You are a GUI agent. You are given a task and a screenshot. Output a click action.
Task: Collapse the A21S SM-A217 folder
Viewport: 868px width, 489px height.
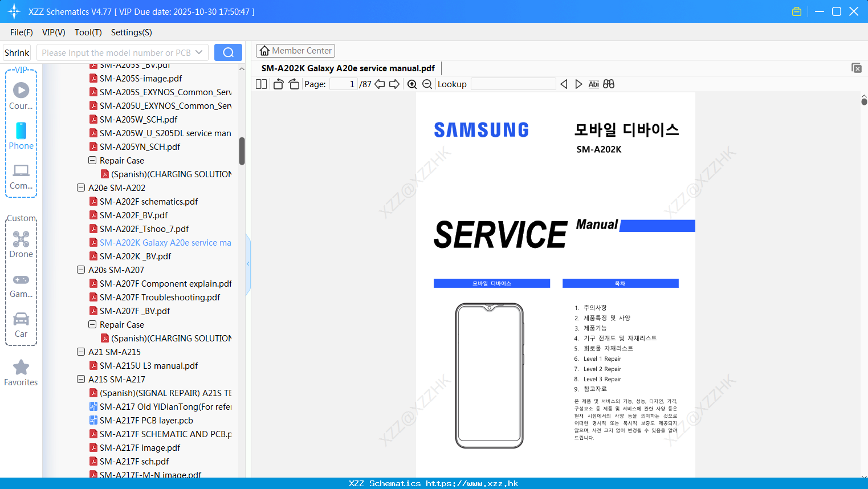pos(81,379)
